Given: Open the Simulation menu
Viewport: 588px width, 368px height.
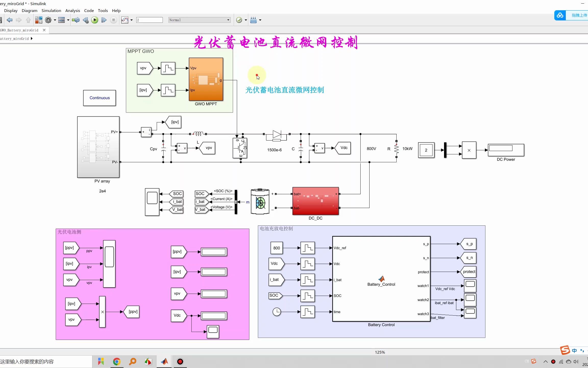Looking at the screenshot, I should pyautogui.click(x=51, y=10).
